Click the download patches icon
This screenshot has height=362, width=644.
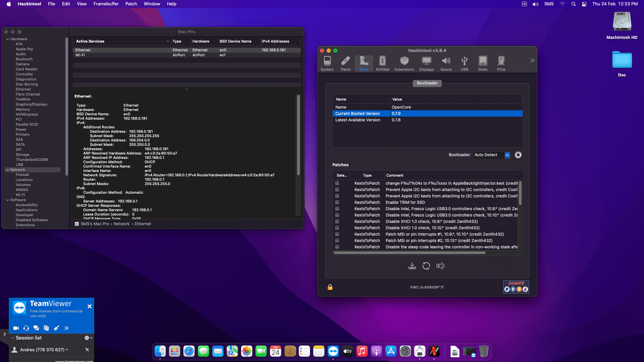pyautogui.click(x=412, y=266)
